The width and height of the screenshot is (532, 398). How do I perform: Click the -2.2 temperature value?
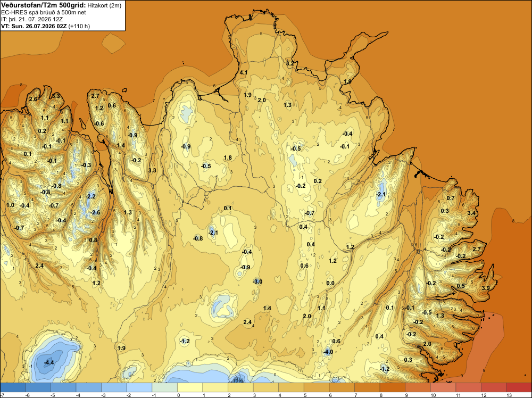pos(90,196)
